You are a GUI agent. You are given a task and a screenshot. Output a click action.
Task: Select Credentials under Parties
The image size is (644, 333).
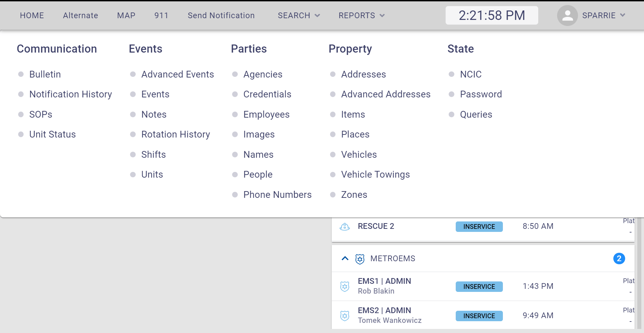coord(267,94)
